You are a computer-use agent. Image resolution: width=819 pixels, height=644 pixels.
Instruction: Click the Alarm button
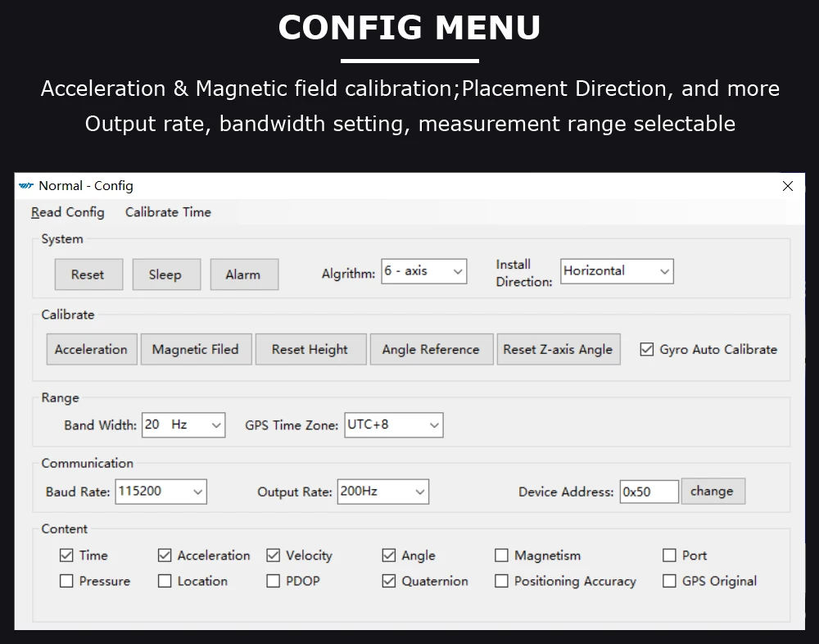tap(243, 274)
